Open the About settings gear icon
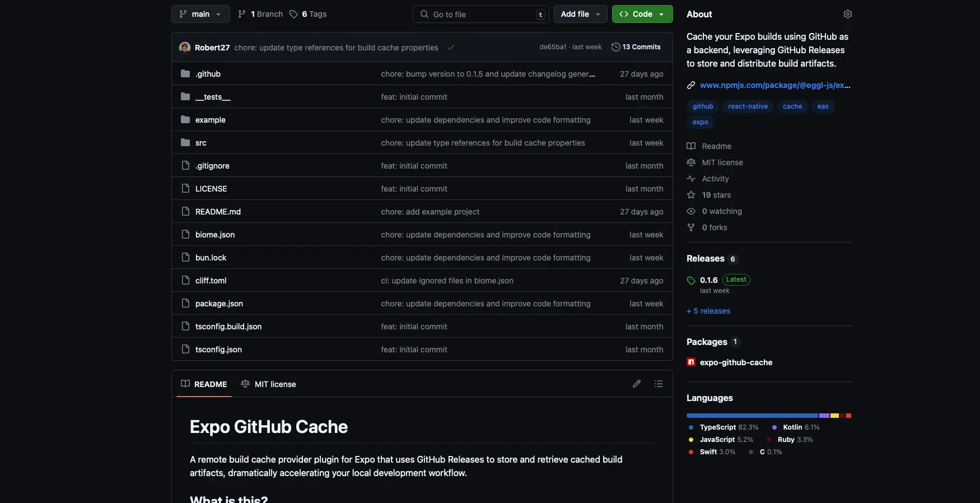 pyautogui.click(x=847, y=14)
